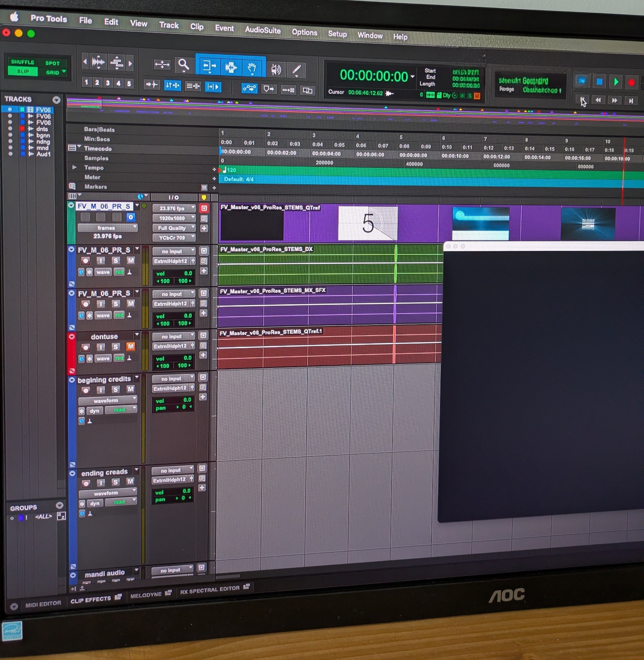
Task: Select the Scrubber speaker tool
Action: 276,70
